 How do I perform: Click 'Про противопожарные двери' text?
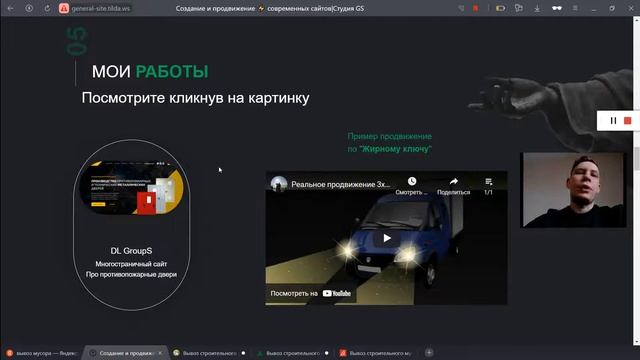pos(131,275)
